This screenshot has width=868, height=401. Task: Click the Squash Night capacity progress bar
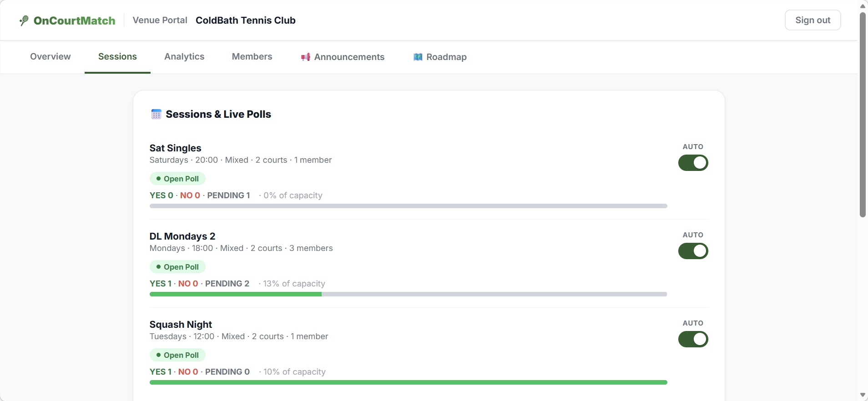click(x=408, y=383)
